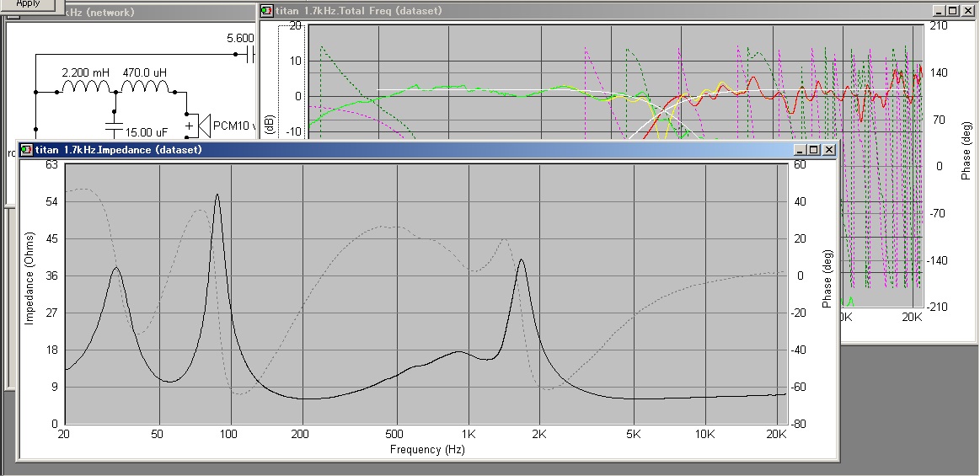Image resolution: width=980 pixels, height=476 pixels.
Task: Maximize the Total Freq dataset window
Action: [x=953, y=11]
